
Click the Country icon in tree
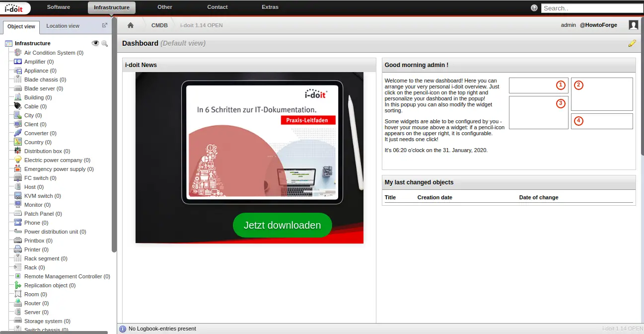18,142
